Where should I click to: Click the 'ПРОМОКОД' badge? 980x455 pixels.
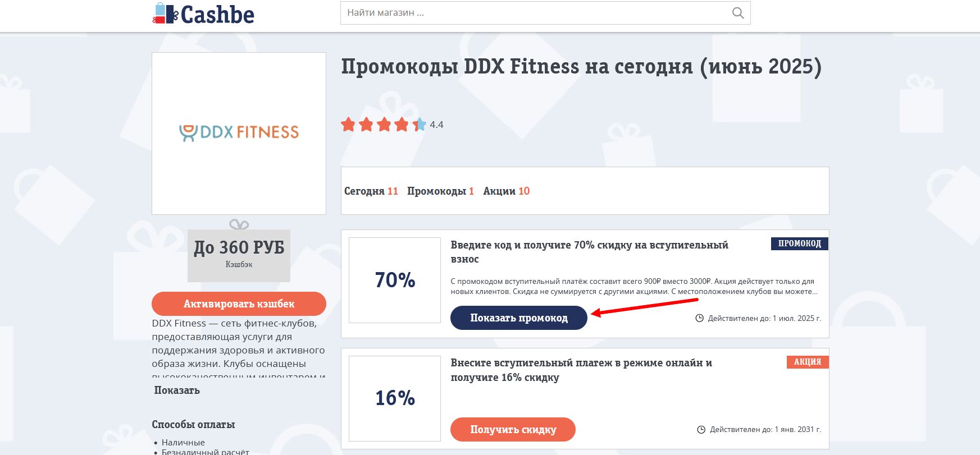800,243
